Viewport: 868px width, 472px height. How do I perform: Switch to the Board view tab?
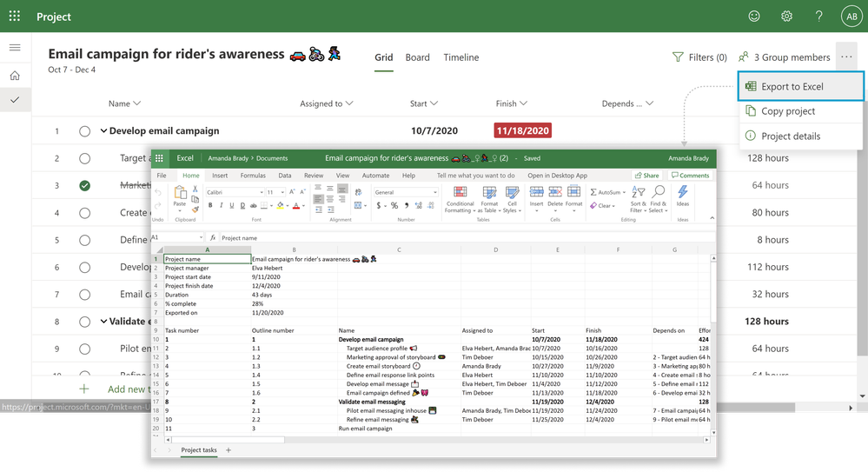pos(417,57)
